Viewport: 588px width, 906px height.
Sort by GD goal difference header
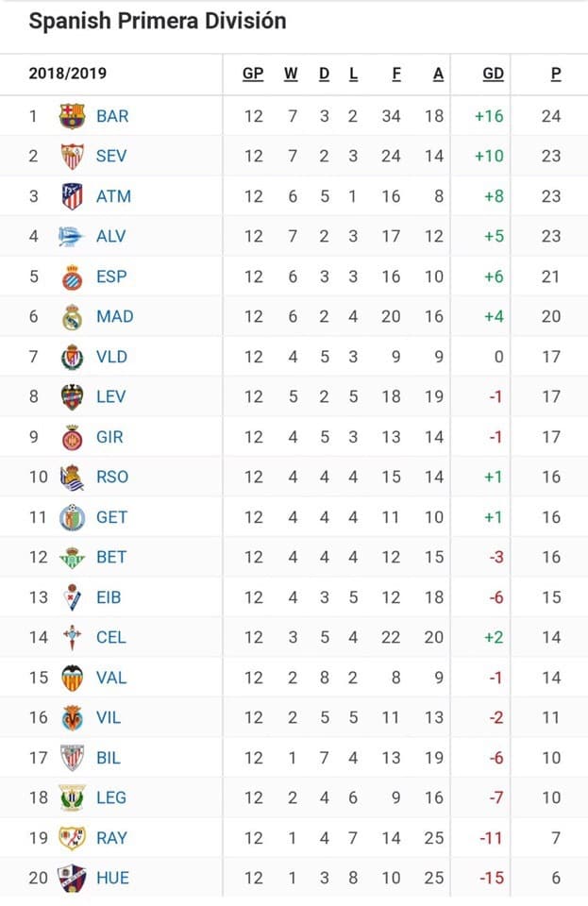pyautogui.click(x=494, y=74)
